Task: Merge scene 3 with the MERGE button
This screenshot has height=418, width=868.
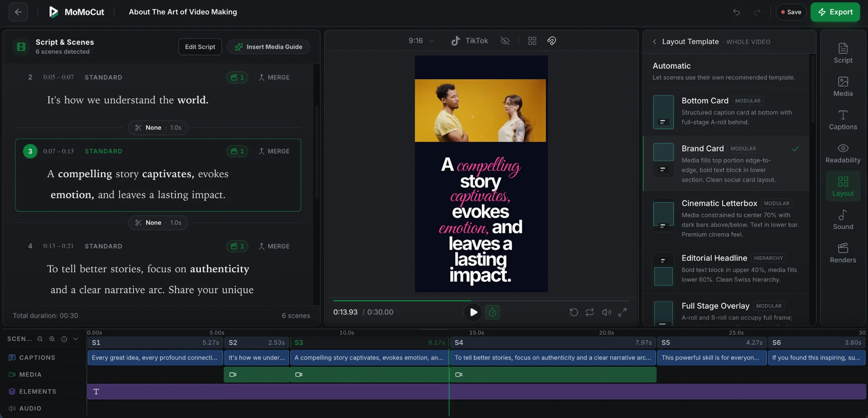Action: 274,151
